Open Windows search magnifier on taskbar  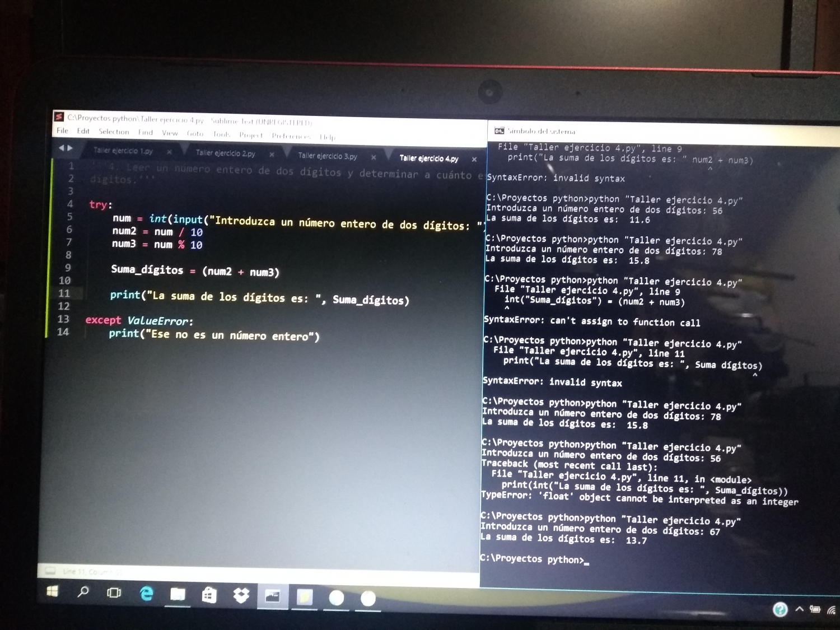pyautogui.click(x=83, y=591)
